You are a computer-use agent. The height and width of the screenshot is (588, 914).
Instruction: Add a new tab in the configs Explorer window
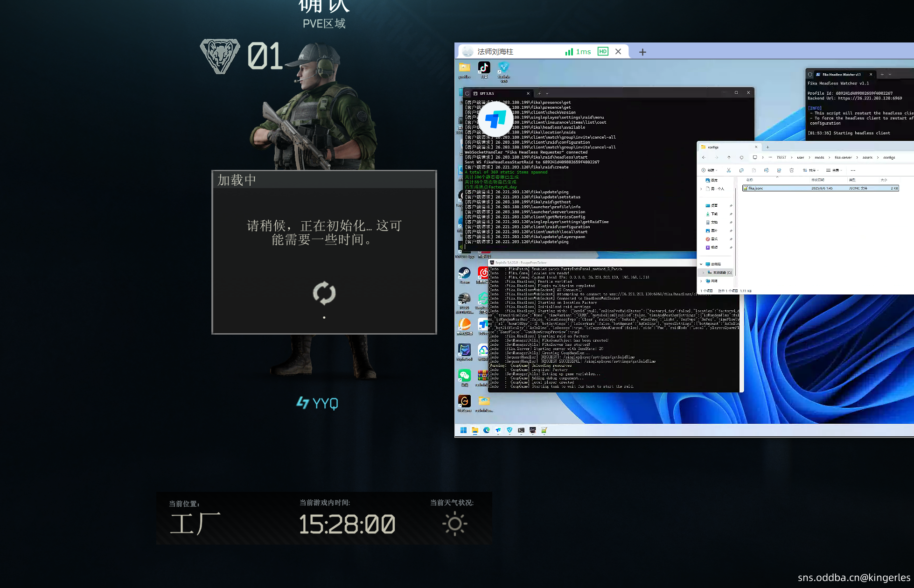click(767, 147)
